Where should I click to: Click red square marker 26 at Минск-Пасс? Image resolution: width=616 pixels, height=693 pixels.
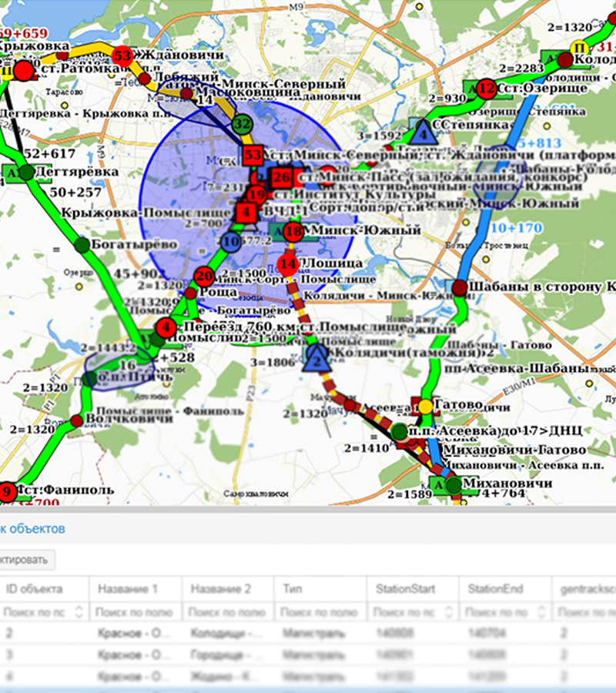[281, 178]
